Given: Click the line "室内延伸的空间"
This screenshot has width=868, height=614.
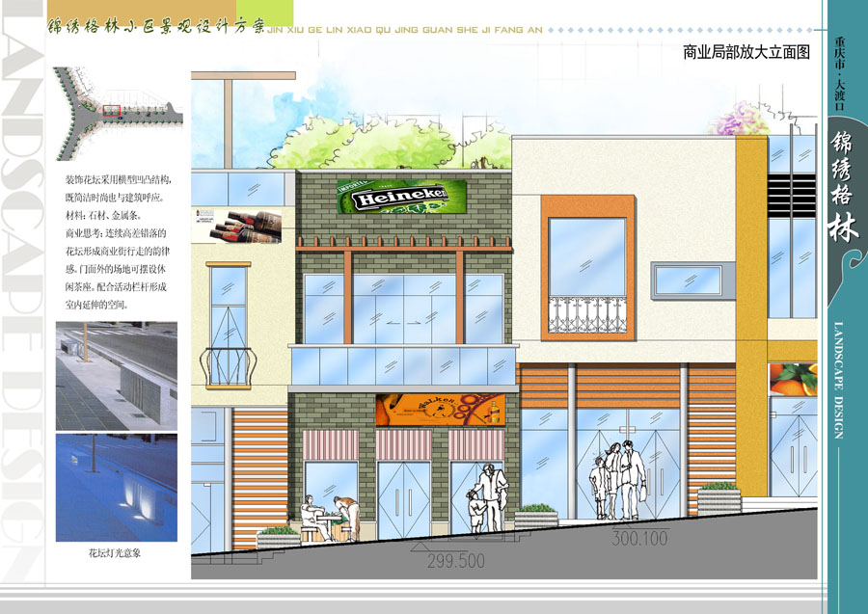Looking at the screenshot, I should click(96, 305).
